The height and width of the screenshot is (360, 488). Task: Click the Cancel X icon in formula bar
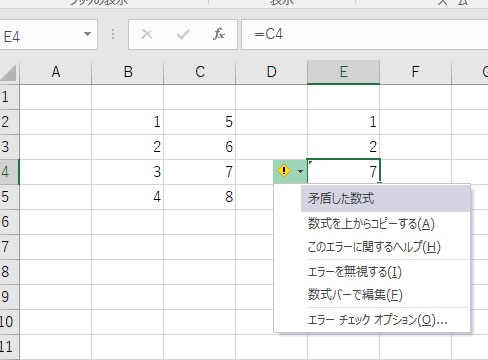point(147,34)
